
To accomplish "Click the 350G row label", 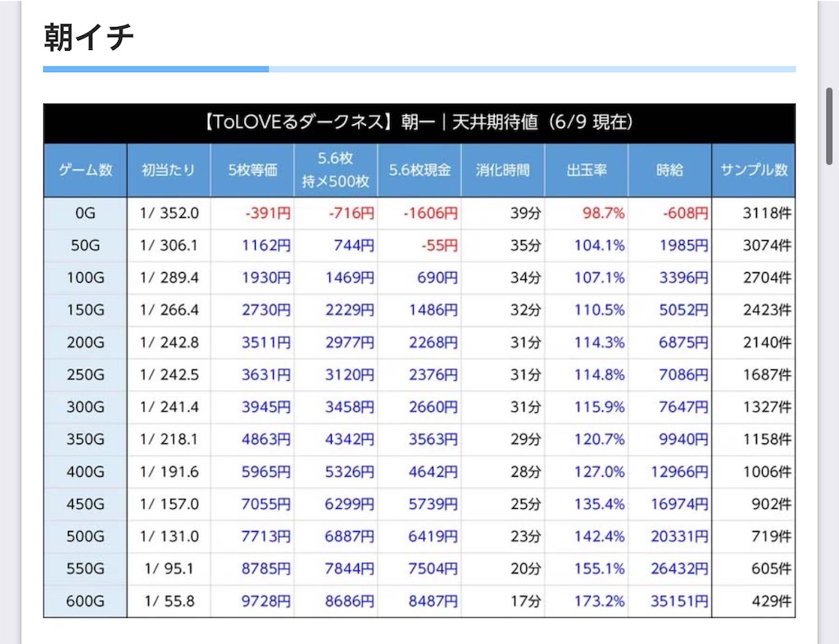I will click(85, 439).
